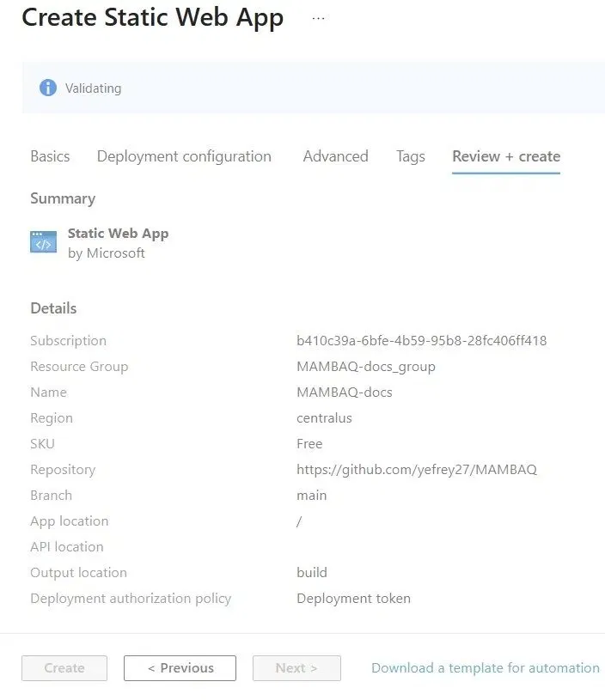Screen dimensions: 605x700
Task: Click the Deployment token value
Action: pos(353,598)
